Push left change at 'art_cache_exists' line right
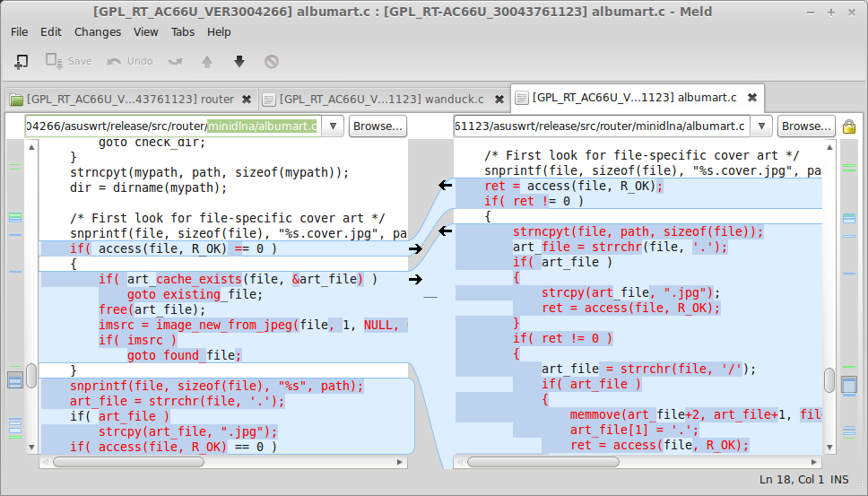 415,280
